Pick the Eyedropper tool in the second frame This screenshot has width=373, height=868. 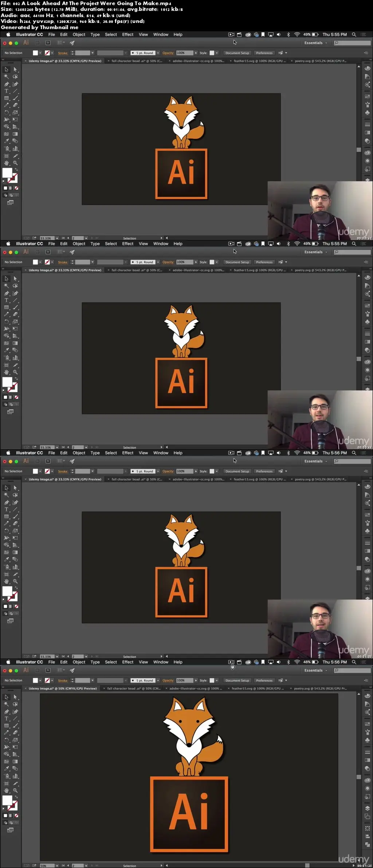pos(7,350)
